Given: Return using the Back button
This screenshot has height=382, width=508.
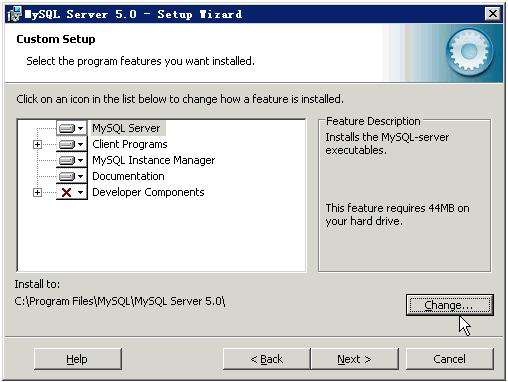Looking at the screenshot, I should point(267,359).
